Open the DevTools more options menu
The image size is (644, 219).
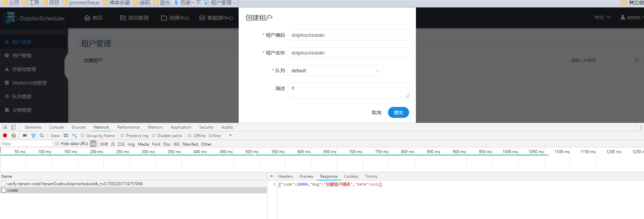pyautogui.click(x=641, y=127)
